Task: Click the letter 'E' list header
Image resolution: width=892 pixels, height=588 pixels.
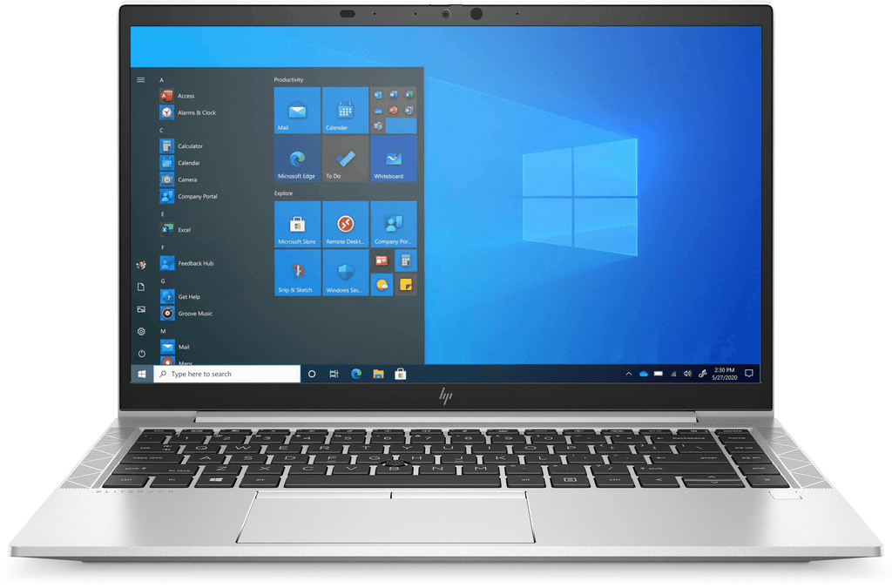Action: coord(162,214)
